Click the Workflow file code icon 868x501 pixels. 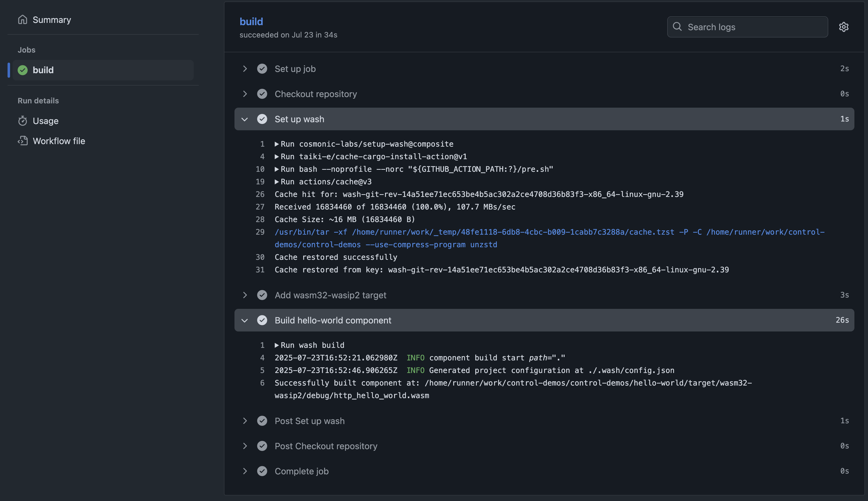coord(23,141)
